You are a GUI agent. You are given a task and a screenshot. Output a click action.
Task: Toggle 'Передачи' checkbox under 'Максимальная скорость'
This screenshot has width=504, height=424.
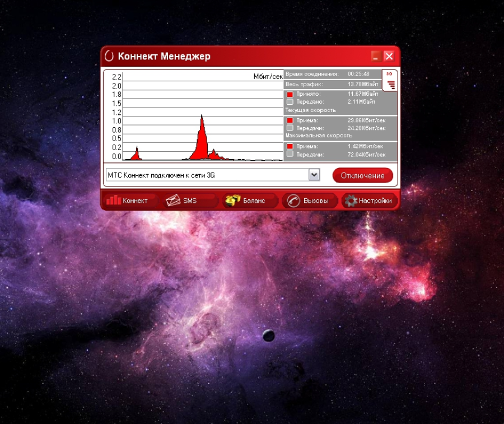(290, 154)
